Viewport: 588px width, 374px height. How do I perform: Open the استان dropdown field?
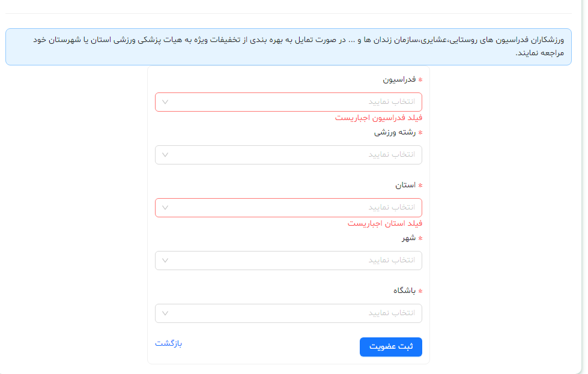[288, 208]
